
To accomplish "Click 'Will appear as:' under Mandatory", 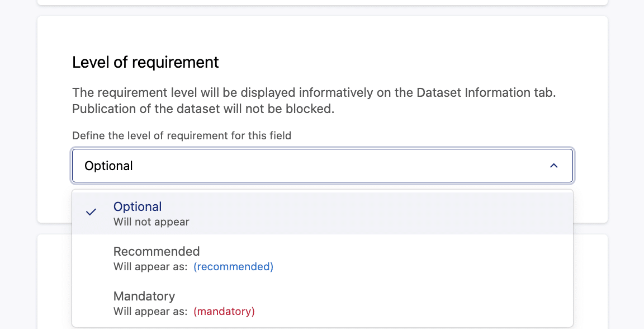I will [150, 311].
